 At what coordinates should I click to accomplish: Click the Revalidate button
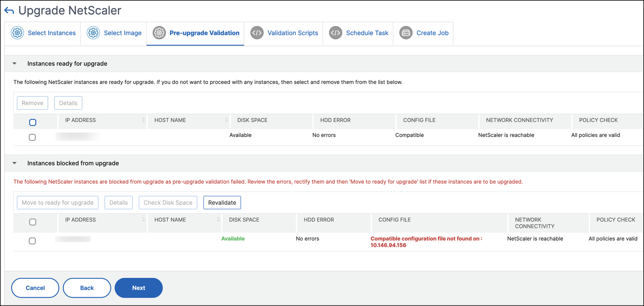click(222, 203)
